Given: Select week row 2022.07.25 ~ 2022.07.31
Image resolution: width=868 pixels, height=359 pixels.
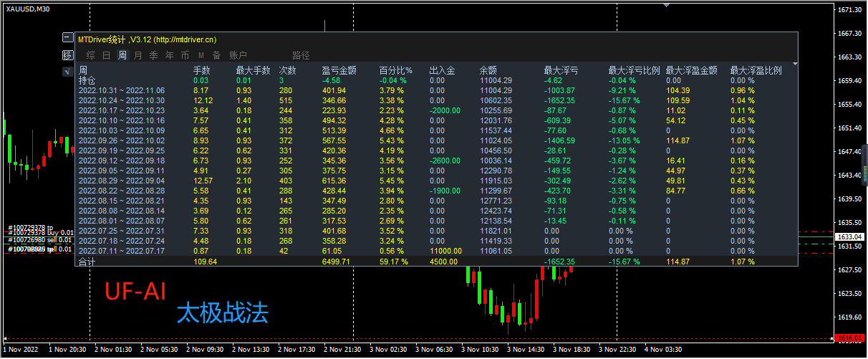Looking at the screenshot, I should 122,231.
